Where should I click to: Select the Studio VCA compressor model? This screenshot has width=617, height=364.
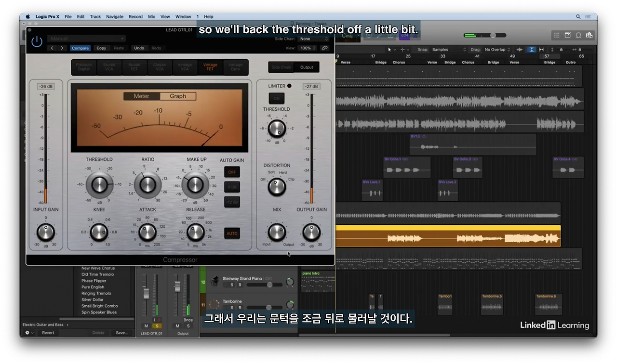[x=109, y=67]
